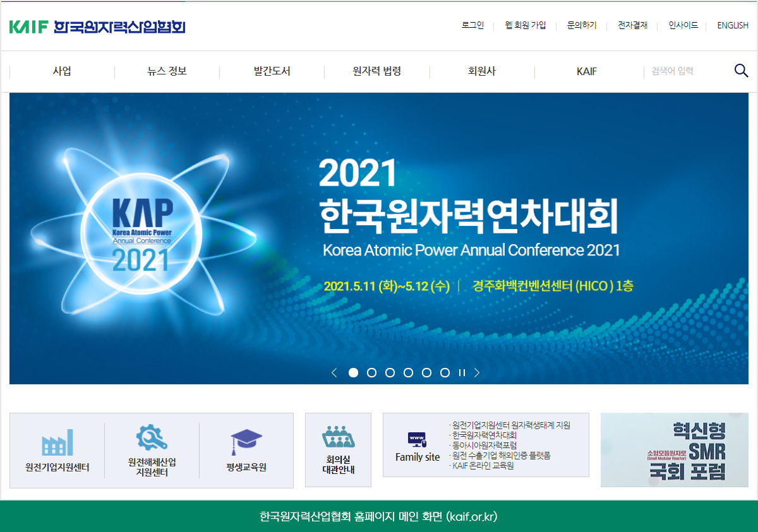This screenshot has width=758, height=532.
Task: Click the 로그인 link
Action: [472, 26]
